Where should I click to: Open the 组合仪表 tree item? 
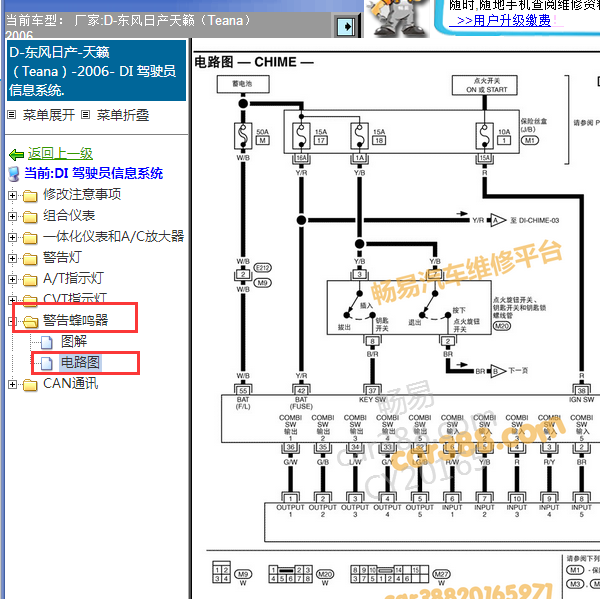coord(69,215)
